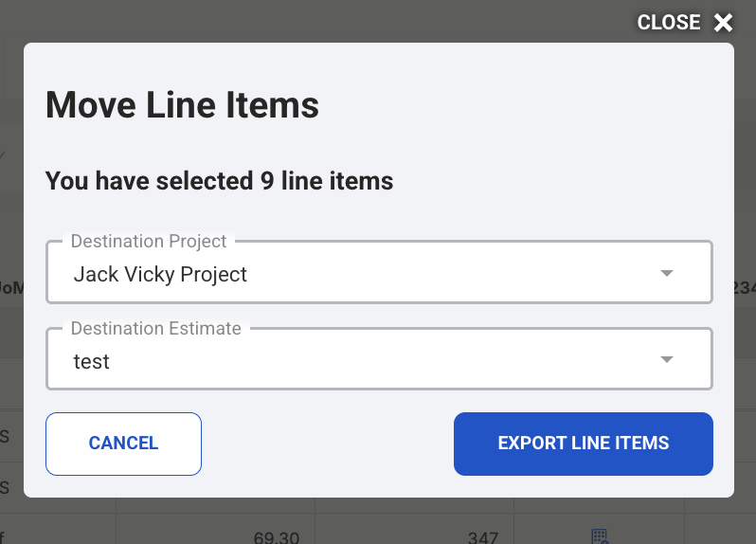Click empty dialog area beside CANCEL button
The width and height of the screenshot is (756, 544).
point(327,444)
